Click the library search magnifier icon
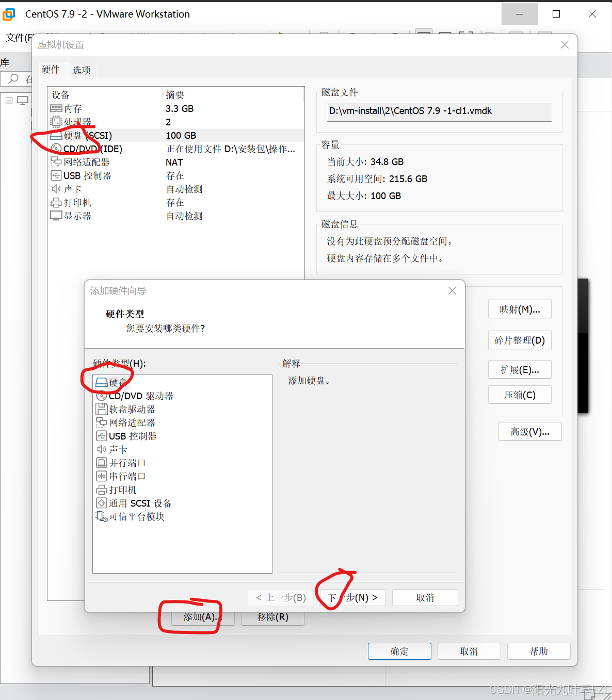The image size is (612, 700). [13, 78]
